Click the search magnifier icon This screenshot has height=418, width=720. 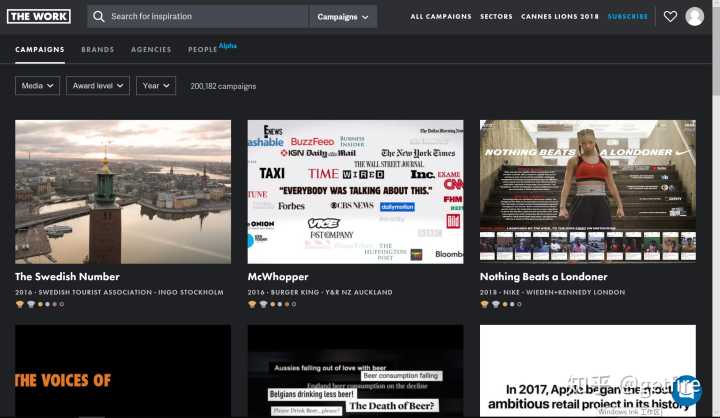pyautogui.click(x=98, y=17)
